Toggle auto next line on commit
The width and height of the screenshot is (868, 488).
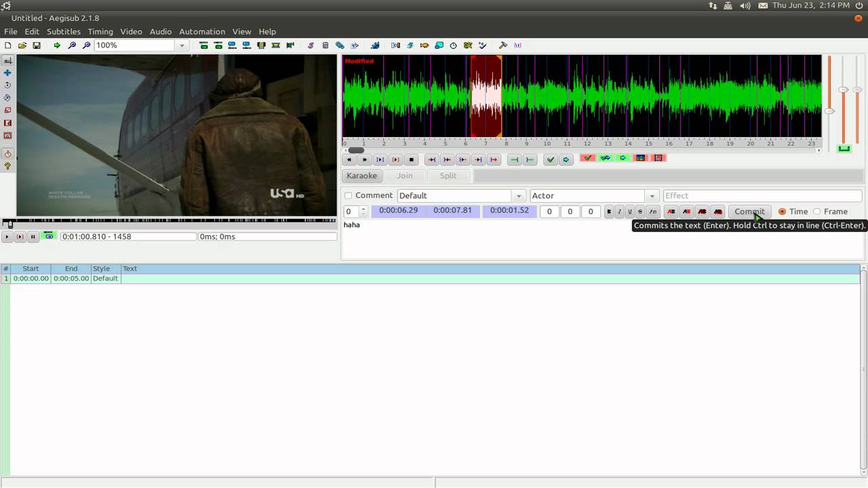605,159
